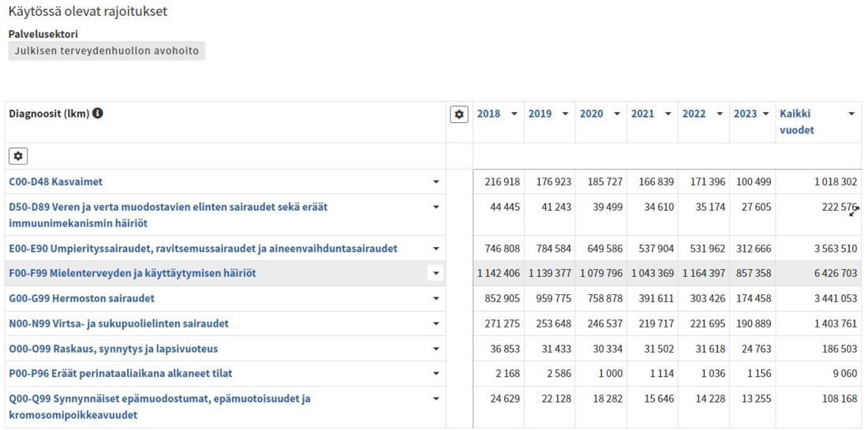868x430 pixels.
Task: Open row settings gear below Diagnoosit header
Action: click(18, 157)
